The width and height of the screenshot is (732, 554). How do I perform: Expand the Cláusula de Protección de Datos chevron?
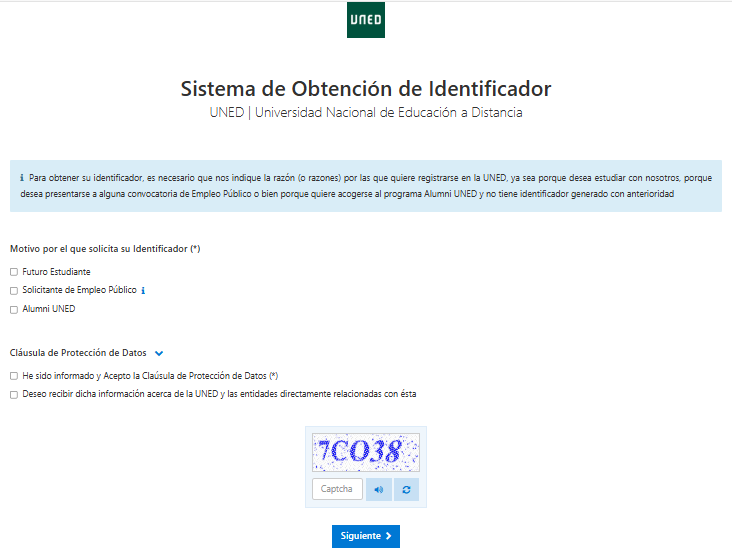tap(159, 353)
